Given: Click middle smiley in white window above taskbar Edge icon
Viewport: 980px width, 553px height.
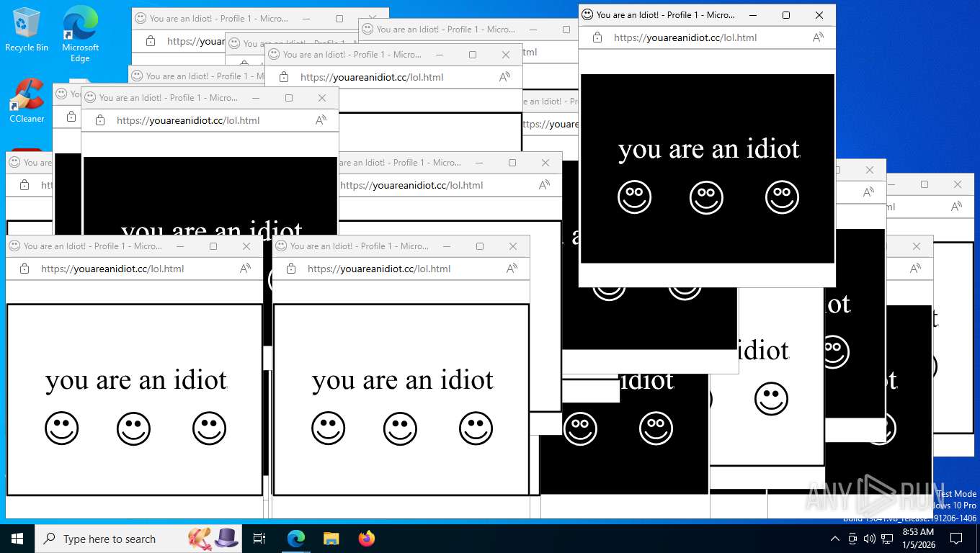Looking at the screenshot, I should [x=400, y=428].
